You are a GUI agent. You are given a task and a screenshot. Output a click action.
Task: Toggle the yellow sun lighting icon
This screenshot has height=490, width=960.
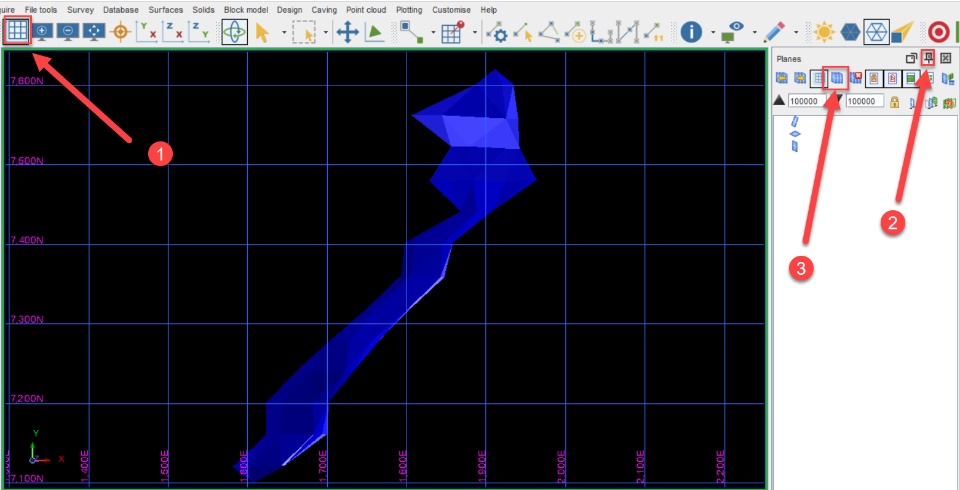(824, 32)
